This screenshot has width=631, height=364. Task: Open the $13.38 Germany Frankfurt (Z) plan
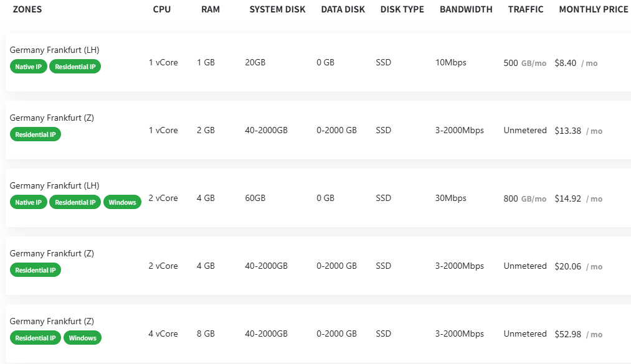[318, 130]
